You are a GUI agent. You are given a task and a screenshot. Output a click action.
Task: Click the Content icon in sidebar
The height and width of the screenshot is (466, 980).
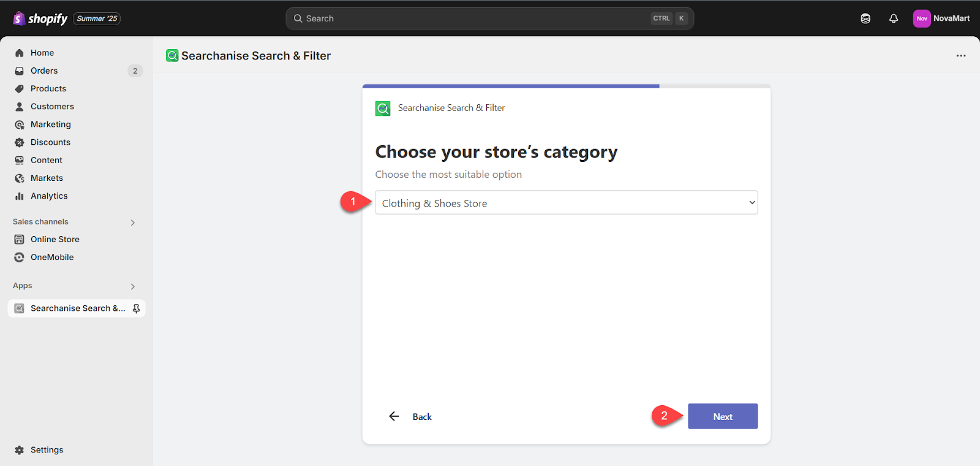point(20,160)
